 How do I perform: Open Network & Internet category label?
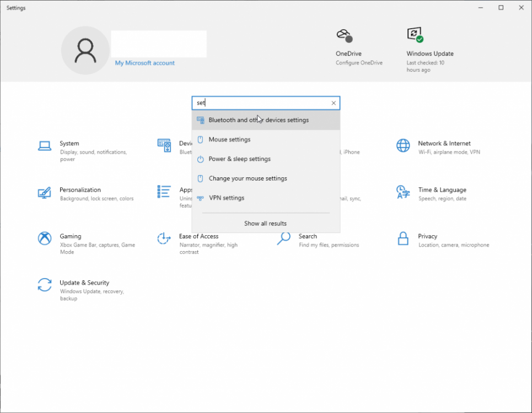tap(444, 143)
